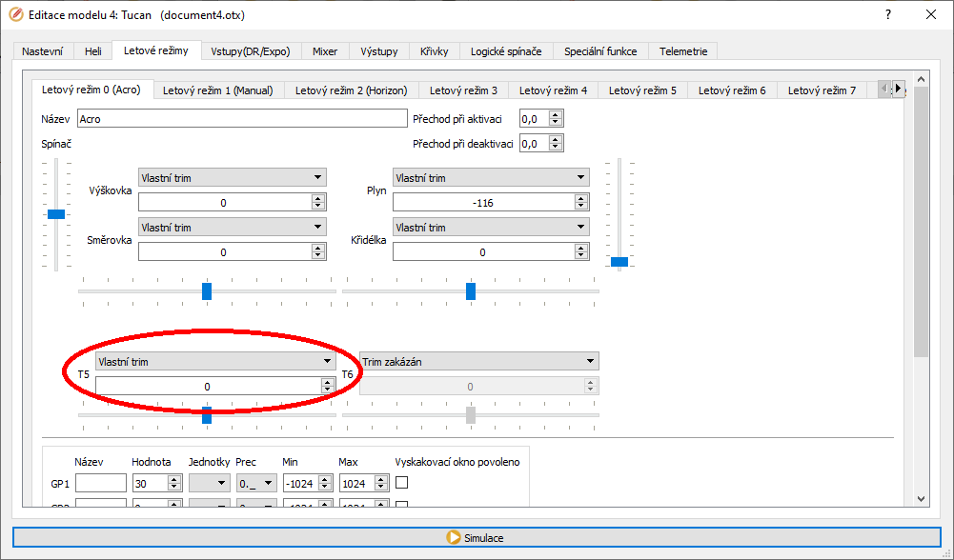Open the Logické spínače tab
This screenshot has width=954, height=560.
pyautogui.click(x=506, y=51)
